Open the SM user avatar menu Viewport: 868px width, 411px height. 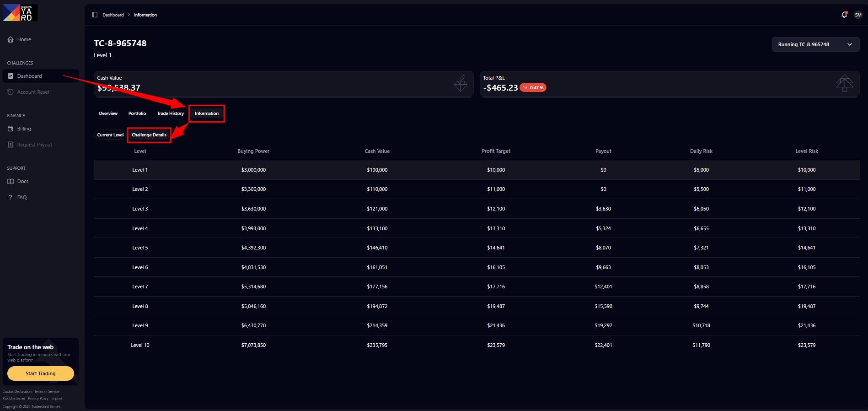pyautogui.click(x=858, y=15)
